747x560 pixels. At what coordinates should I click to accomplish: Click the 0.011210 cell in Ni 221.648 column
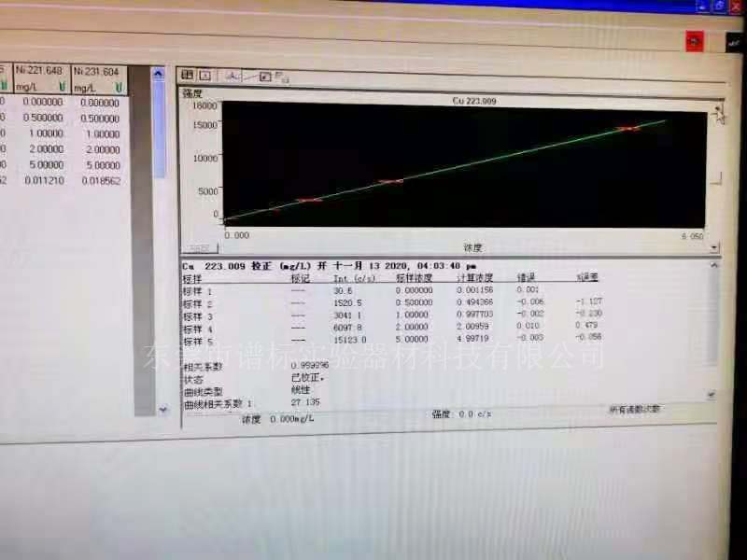(x=42, y=180)
